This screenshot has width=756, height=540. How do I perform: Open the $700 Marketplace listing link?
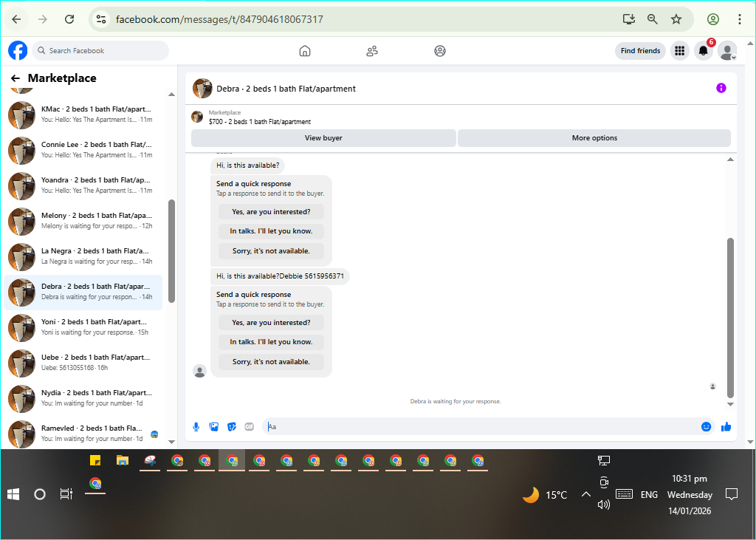click(x=259, y=122)
